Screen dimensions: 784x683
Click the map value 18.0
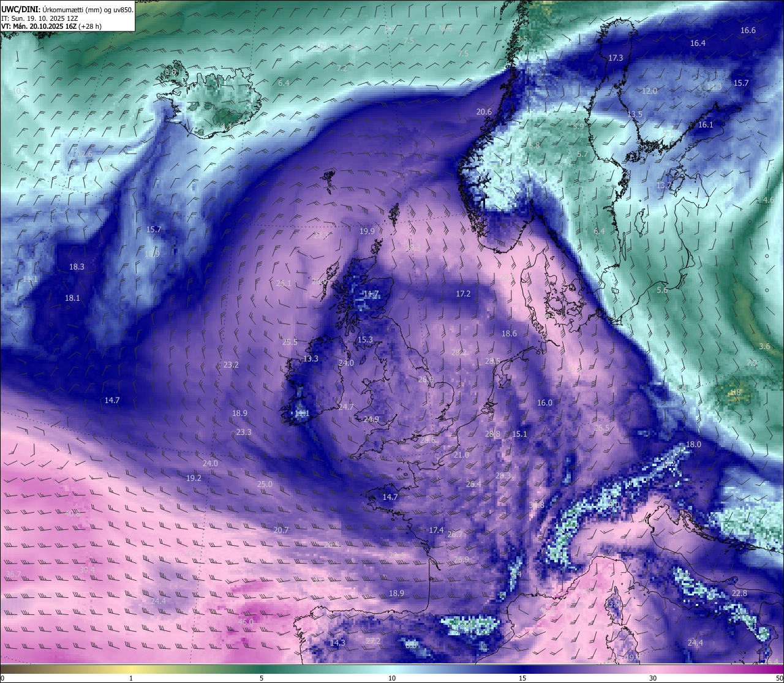pyautogui.click(x=693, y=444)
